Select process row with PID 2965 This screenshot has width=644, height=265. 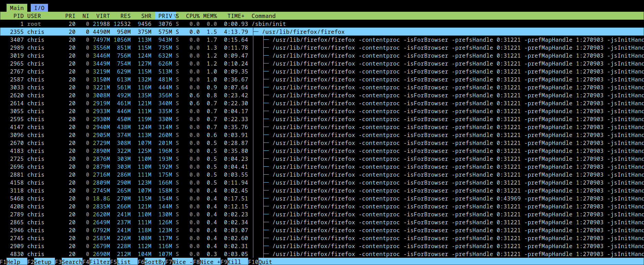(x=322, y=63)
